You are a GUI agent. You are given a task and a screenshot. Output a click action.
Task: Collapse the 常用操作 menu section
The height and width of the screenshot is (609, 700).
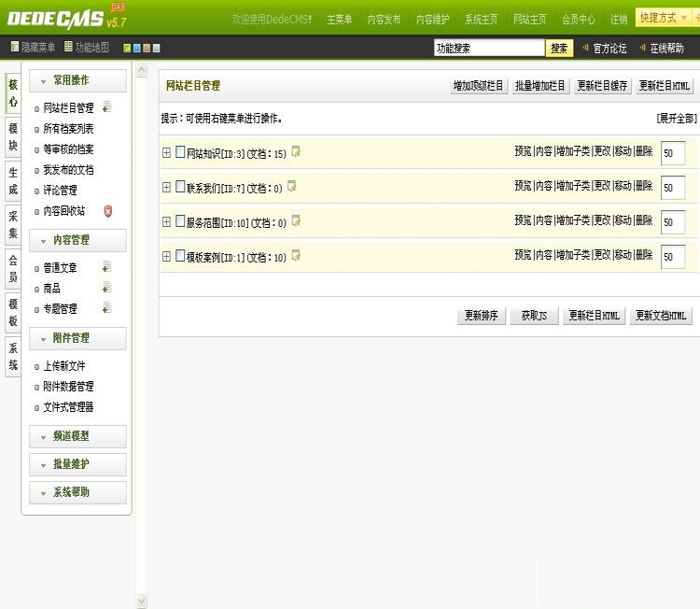[77, 80]
